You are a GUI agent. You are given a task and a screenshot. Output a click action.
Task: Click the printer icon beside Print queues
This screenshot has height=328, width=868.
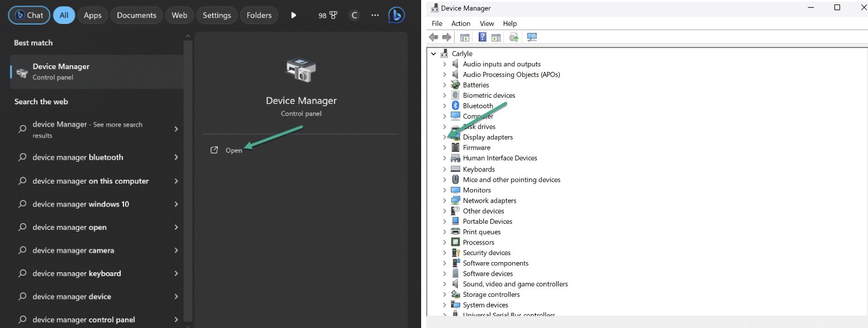[455, 232]
